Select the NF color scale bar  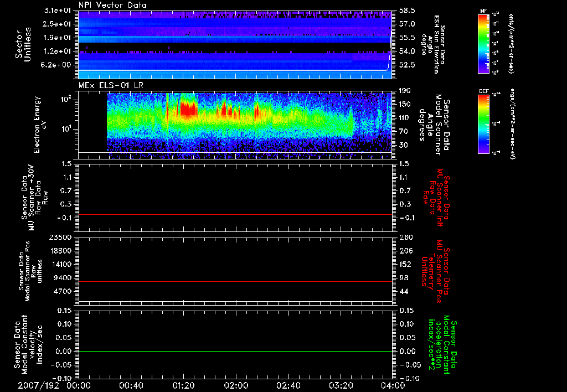(x=483, y=44)
